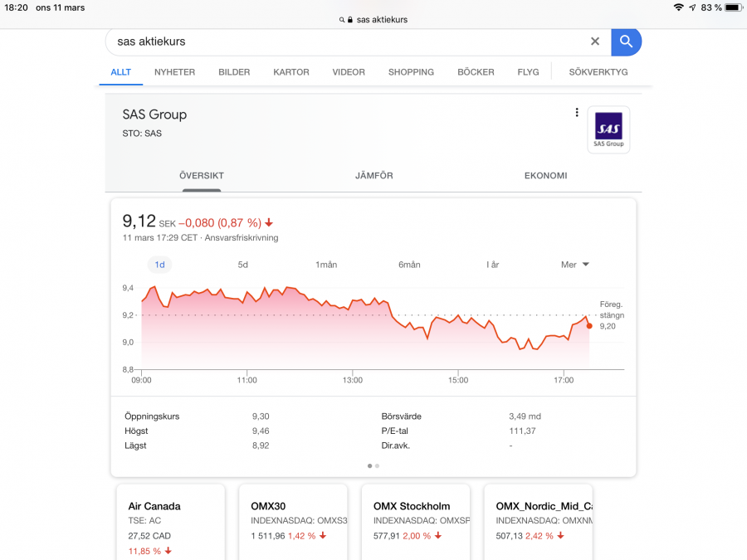This screenshot has width=747, height=560.
Task: Open the Air Canada stock card
Action: 170,521
